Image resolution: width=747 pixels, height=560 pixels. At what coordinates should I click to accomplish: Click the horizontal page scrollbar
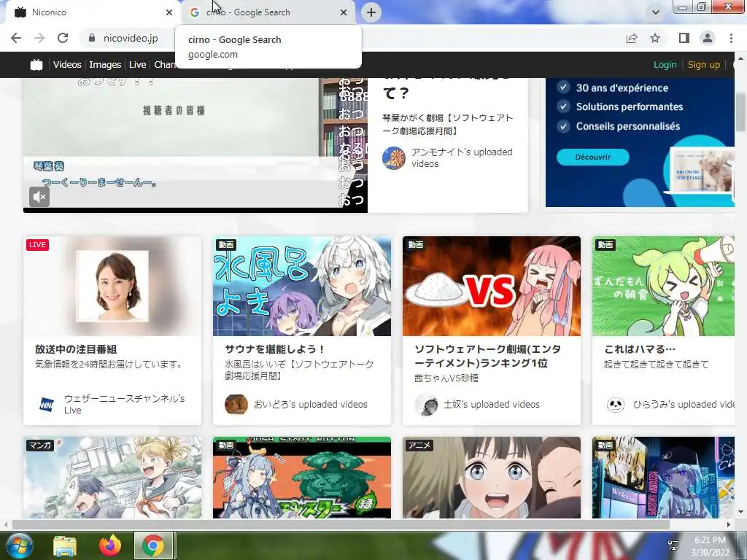(341, 524)
